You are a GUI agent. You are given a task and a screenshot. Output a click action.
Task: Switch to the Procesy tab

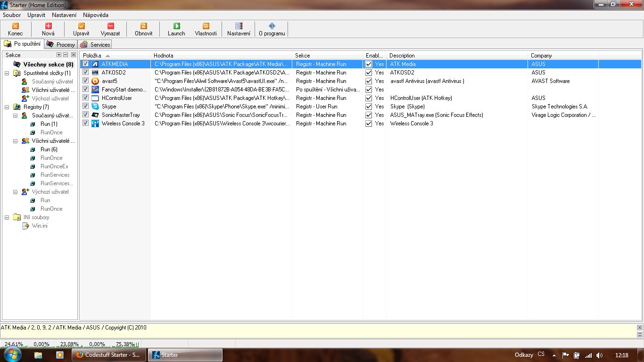coord(60,45)
